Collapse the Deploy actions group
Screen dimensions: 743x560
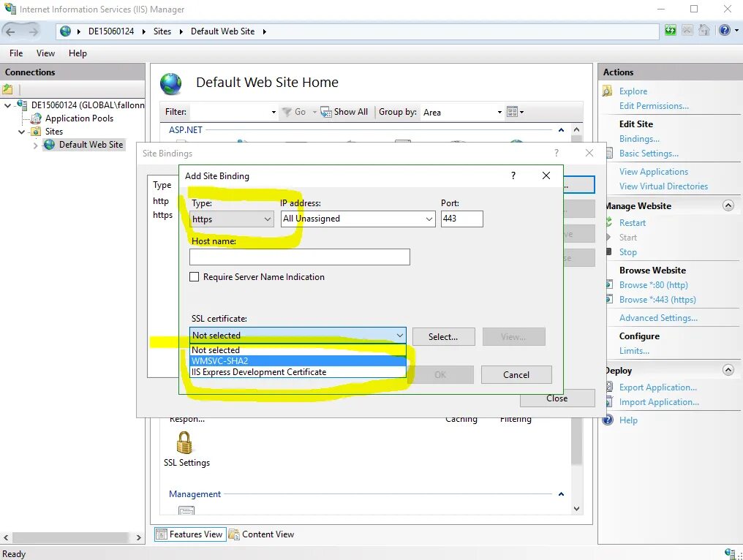pyautogui.click(x=728, y=370)
